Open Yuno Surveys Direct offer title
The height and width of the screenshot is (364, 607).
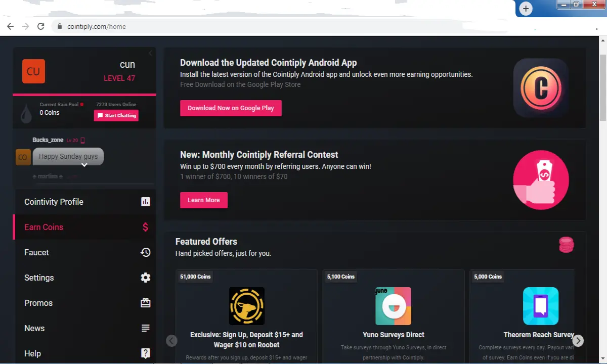(394, 335)
